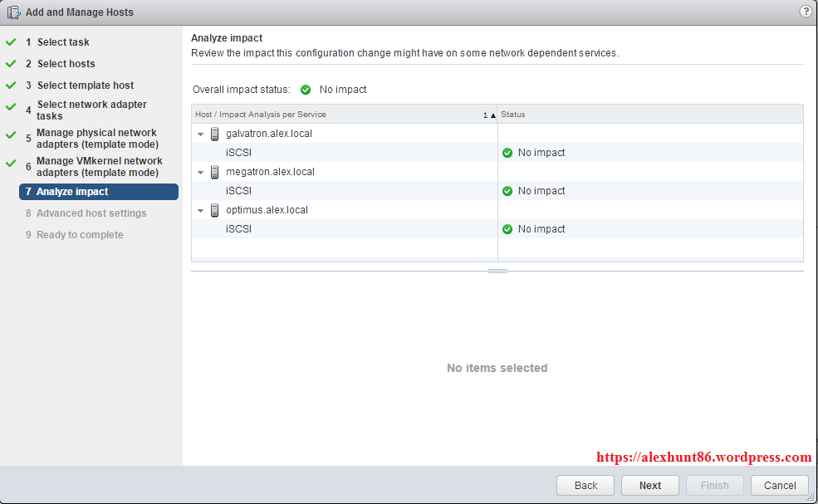Click No impact status for megatron iSCSI
The image size is (818, 504).
point(541,191)
